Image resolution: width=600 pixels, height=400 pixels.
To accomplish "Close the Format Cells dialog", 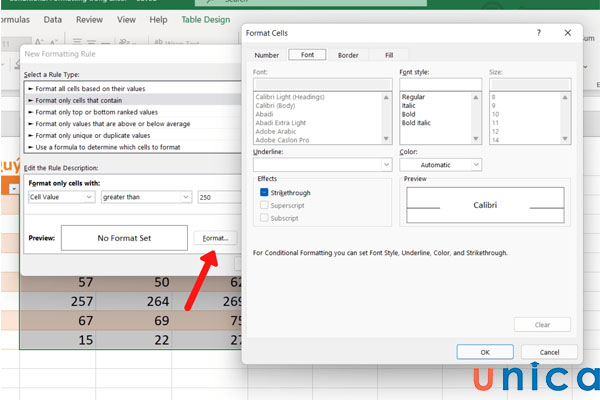I will coord(566,33).
